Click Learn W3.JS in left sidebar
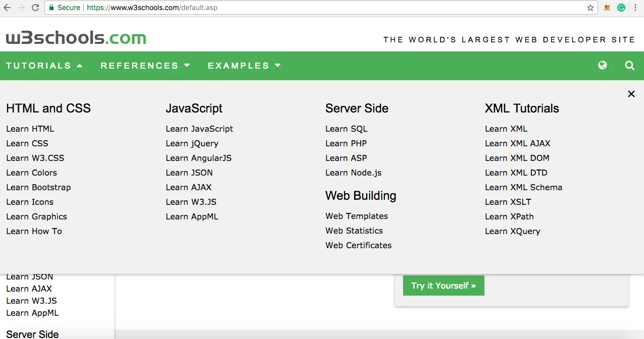This screenshot has width=644, height=339. coord(31,301)
